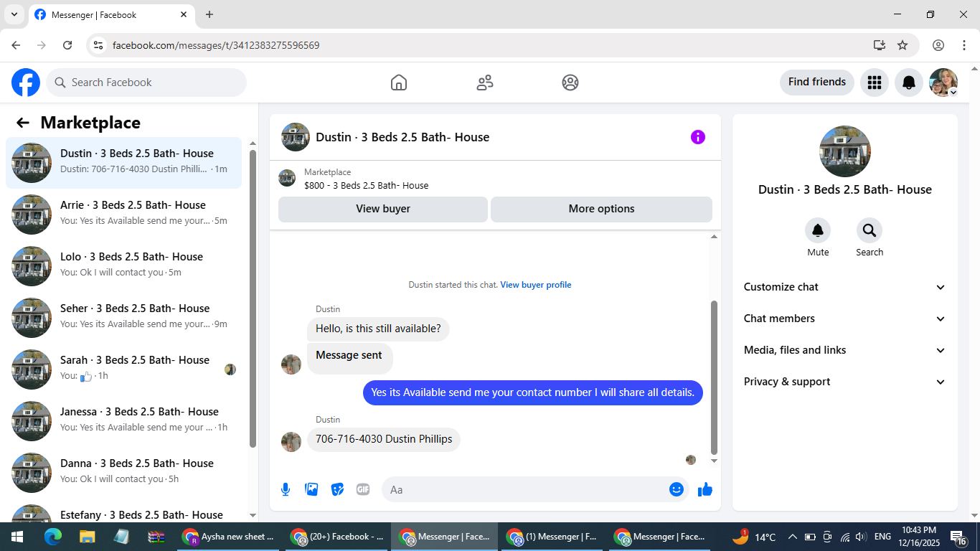The width and height of the screenshot is (980, 551).
Task: Open File Explorer from the taskbar
Action: (x=87, y=537)
